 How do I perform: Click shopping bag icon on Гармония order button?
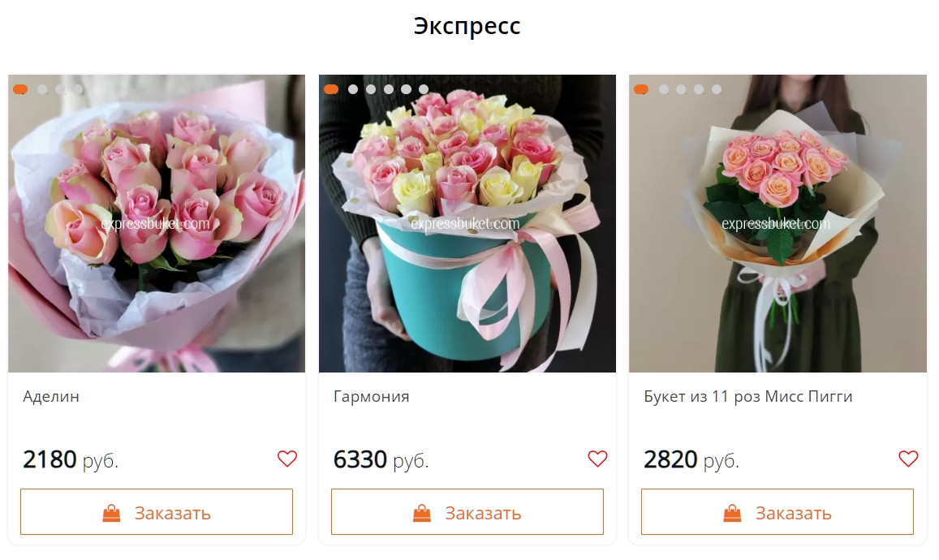(421, 513)
